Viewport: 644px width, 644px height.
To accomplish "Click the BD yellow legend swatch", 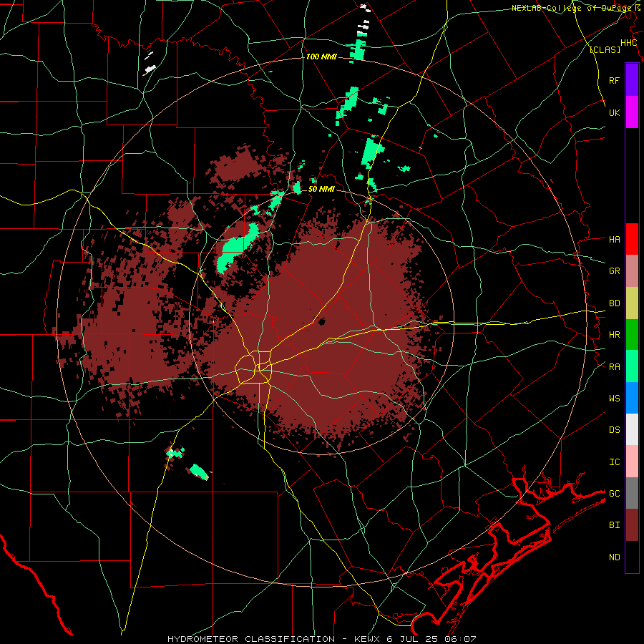I will click(x=632, y=303).
